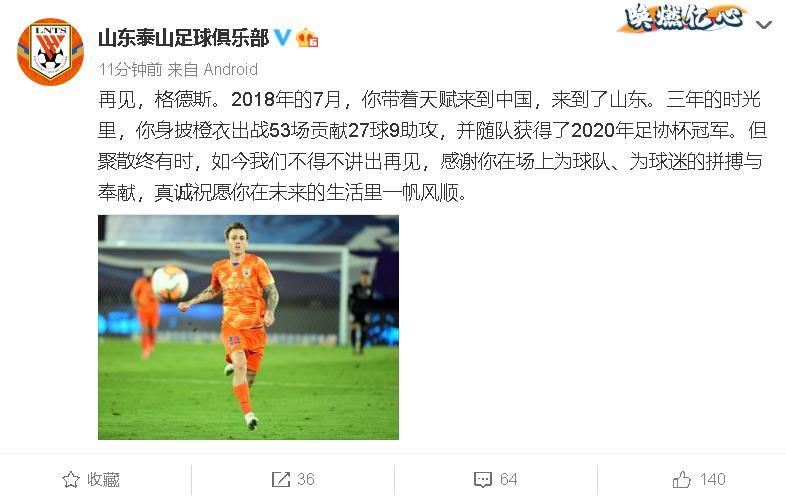Click the like count 140

(x=712, y=479)
